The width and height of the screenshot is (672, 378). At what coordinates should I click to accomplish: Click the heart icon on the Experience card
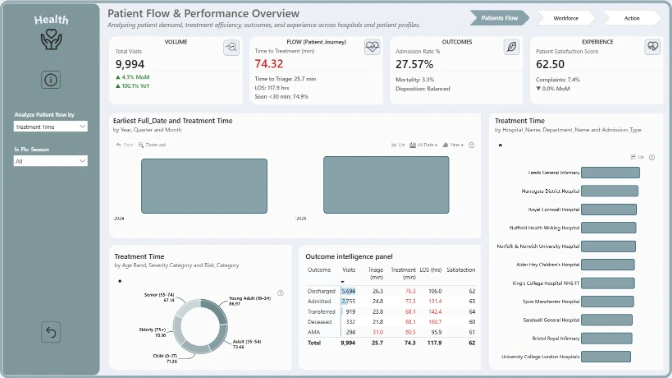click(653, 46)
